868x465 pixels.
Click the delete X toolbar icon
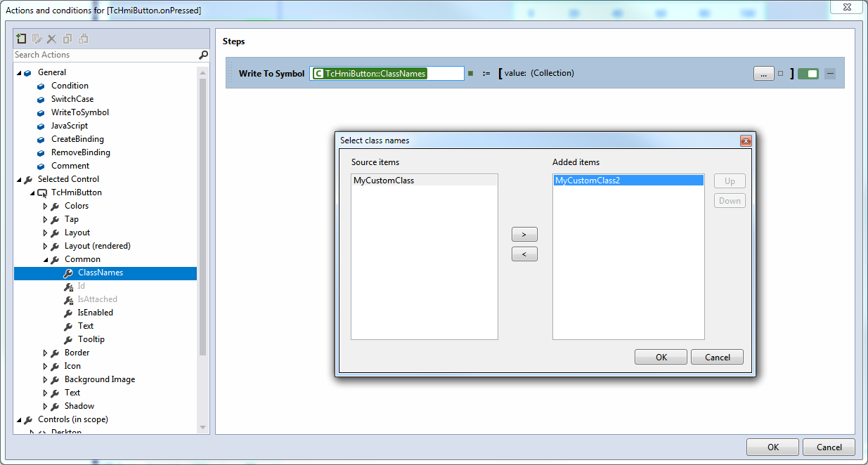pos(51,39)
